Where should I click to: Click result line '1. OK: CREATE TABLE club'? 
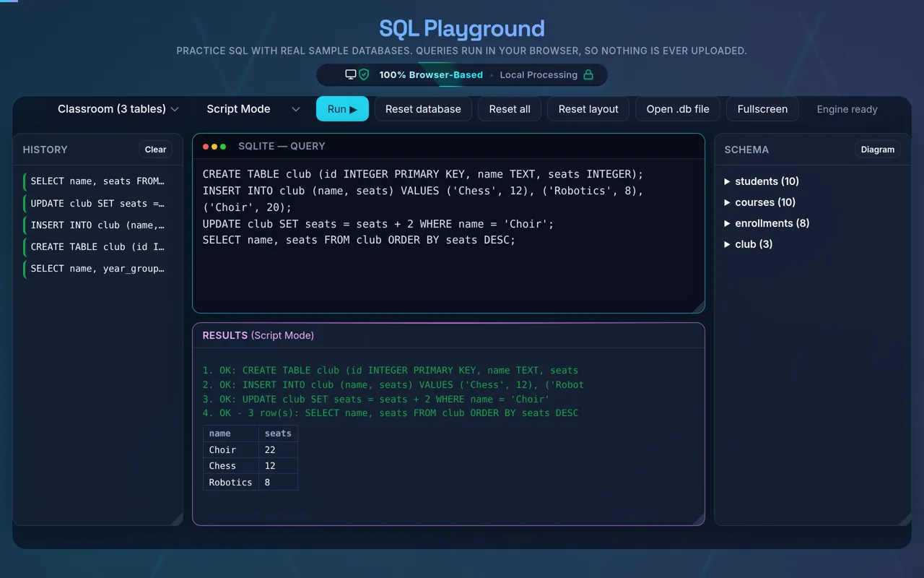pyautogui.click(x=391, y=371)
